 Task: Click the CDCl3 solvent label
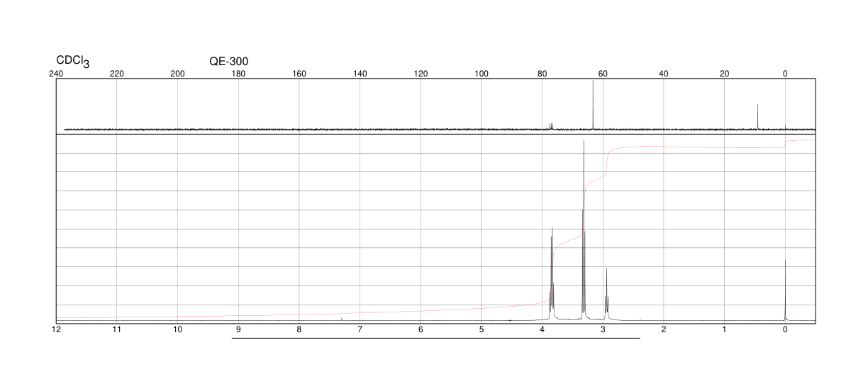tap(73, 62)
